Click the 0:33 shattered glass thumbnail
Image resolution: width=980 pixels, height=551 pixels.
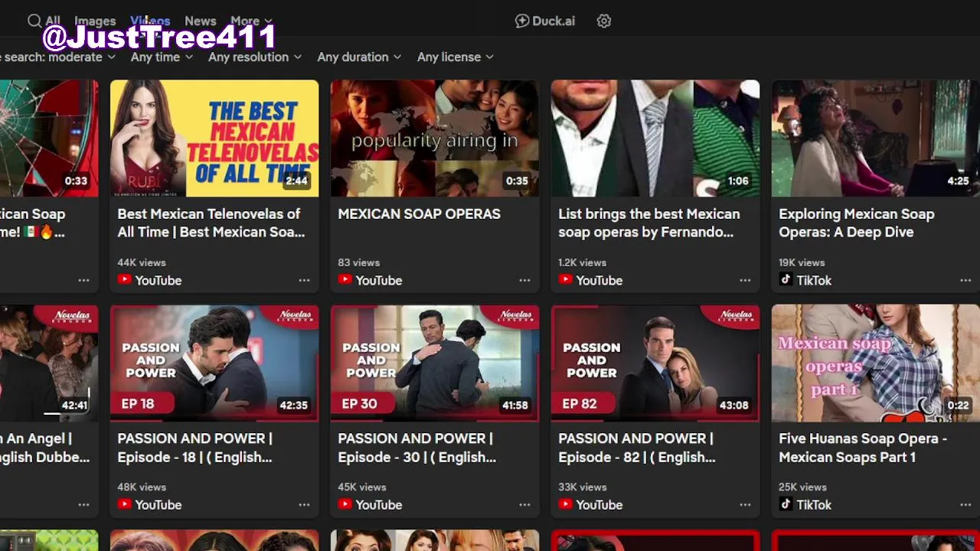49,139
